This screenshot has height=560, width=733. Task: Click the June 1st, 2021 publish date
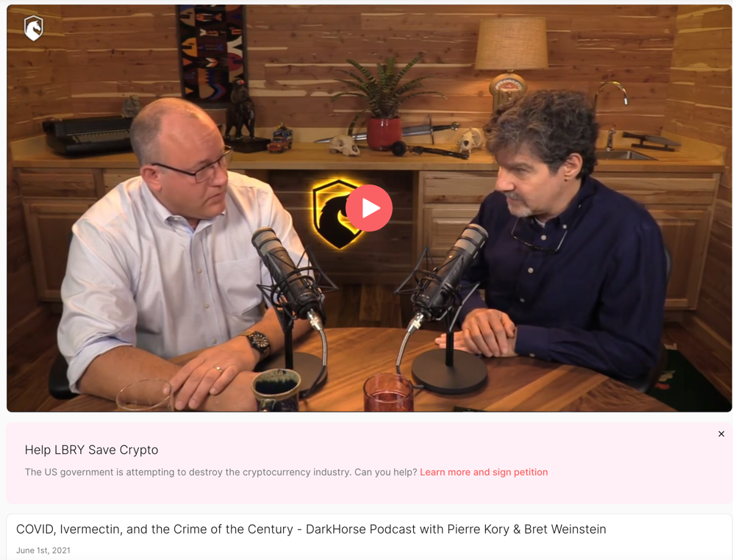43,550
